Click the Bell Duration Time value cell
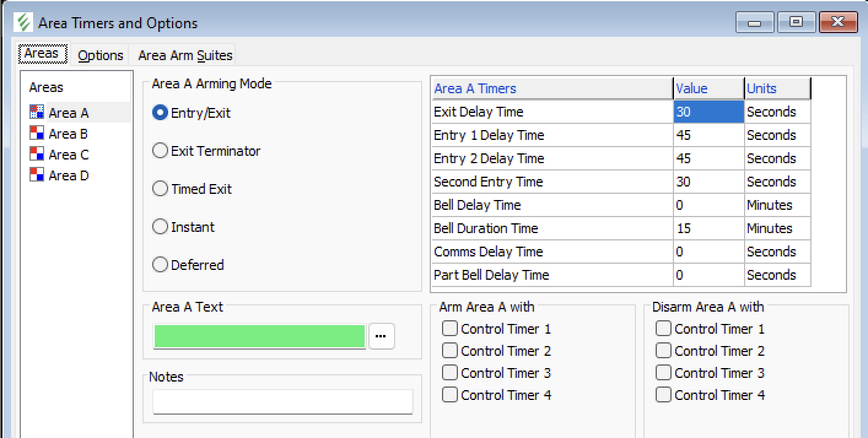 point(708,228)
